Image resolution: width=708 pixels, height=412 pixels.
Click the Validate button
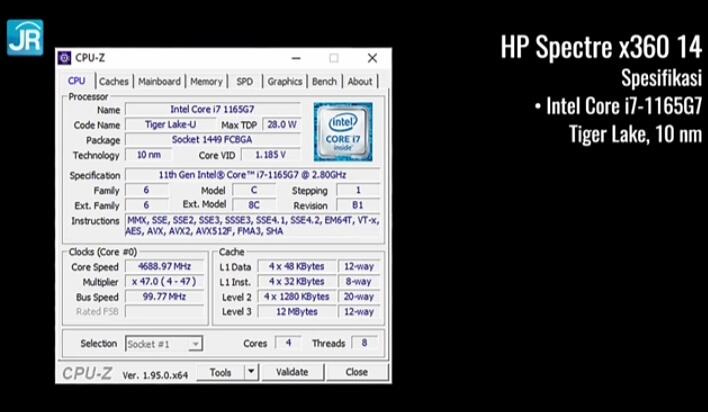[x=292, y=372]
